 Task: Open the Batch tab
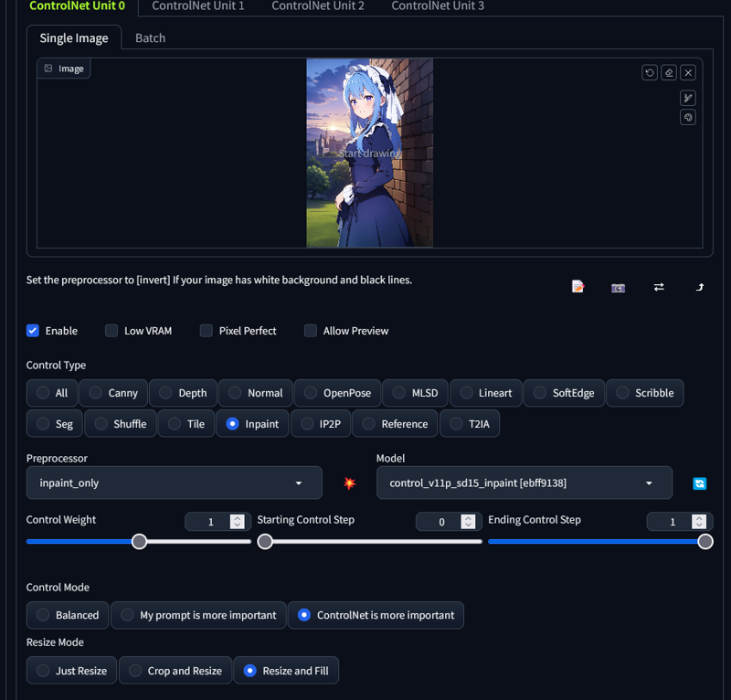pyautogui.click(x=150, y=37)
